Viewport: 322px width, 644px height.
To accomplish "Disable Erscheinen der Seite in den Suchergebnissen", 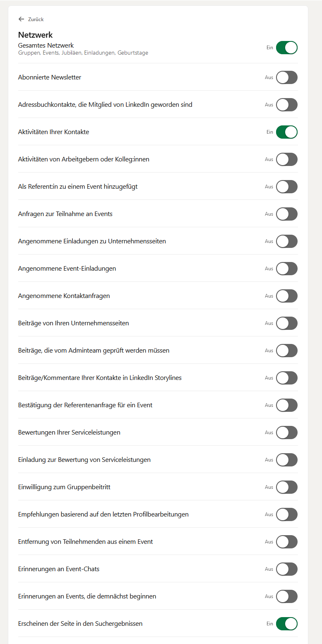I will [286, 624].
